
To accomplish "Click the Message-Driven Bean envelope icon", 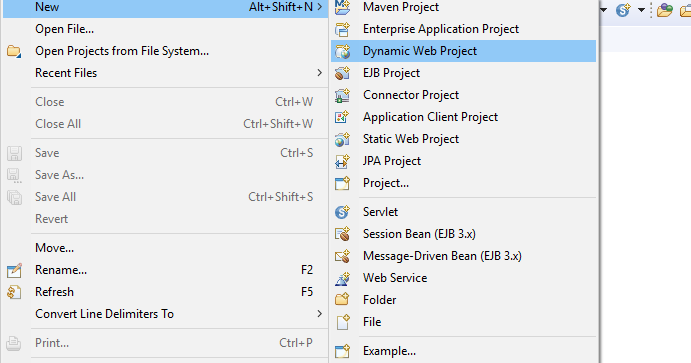I will point(342,256).
